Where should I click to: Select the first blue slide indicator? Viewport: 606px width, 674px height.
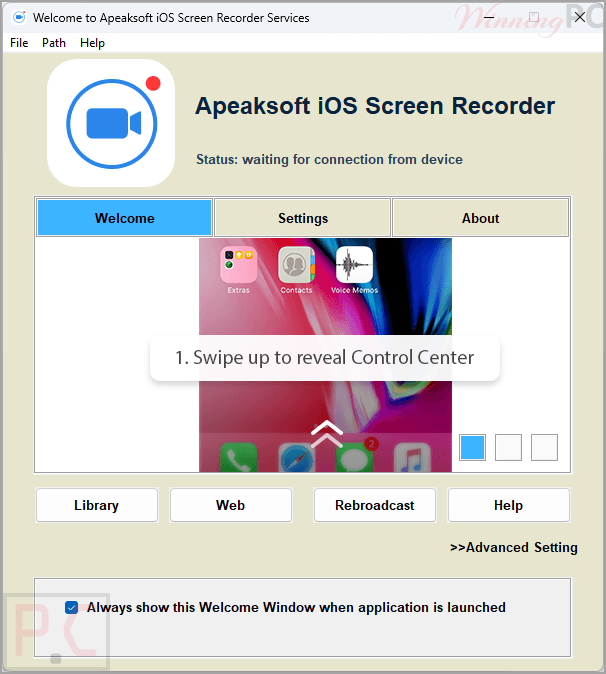coord(472,447)
